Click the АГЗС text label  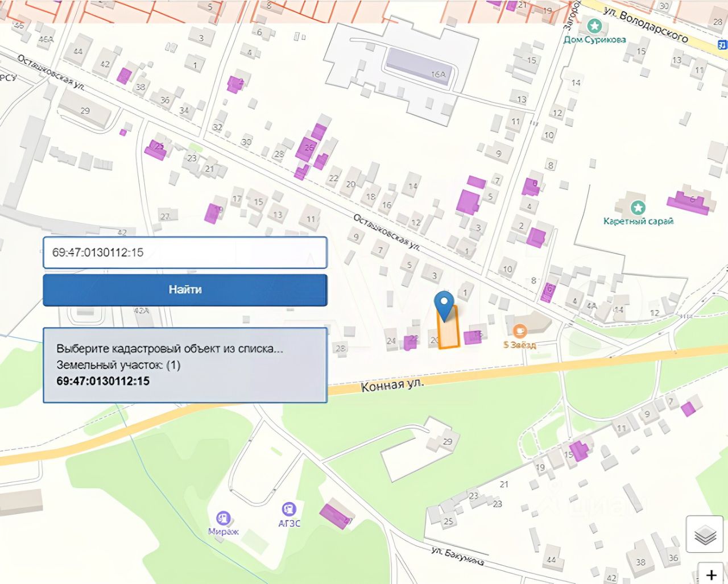pyautogui.click(x=289, y=523)
